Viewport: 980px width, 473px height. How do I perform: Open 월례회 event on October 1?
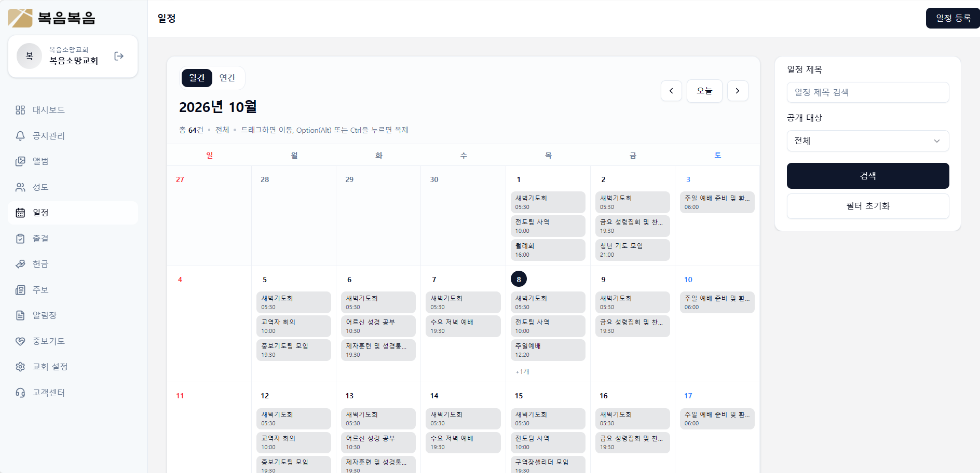coord(548,250)
